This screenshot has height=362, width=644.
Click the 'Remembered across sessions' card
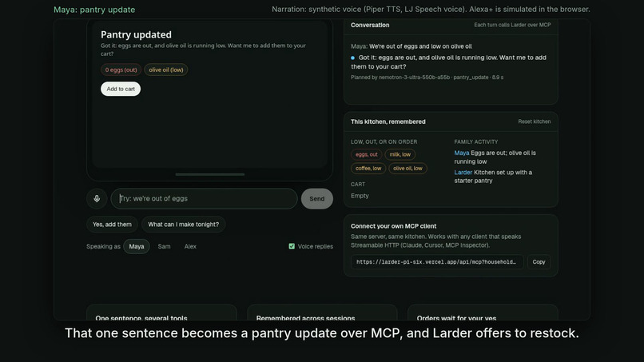point(323,313)
